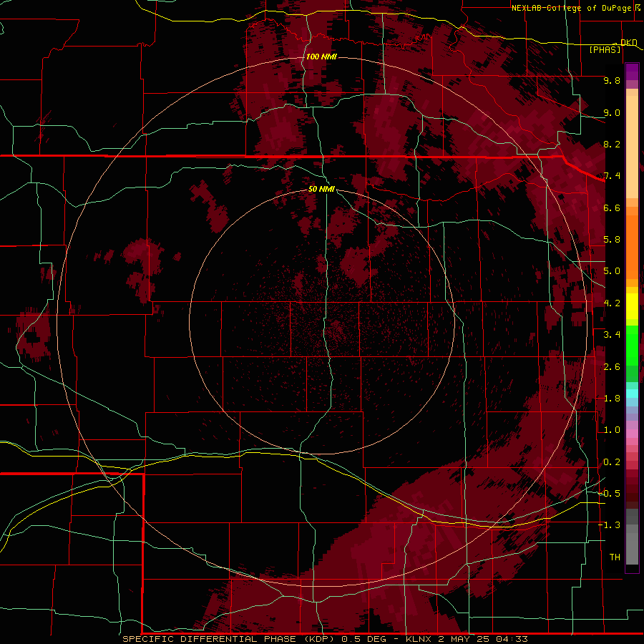Click the NEXLAB-College of DuPage credit text
Image resolution: width=644 pixels, height=644 pixels.
click(572, 8)
